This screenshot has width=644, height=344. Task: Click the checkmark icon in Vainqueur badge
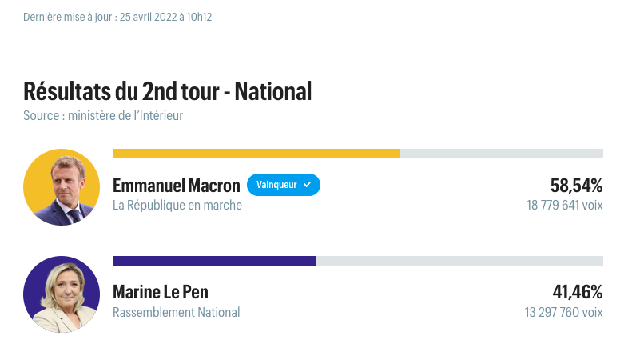[307, 185]
